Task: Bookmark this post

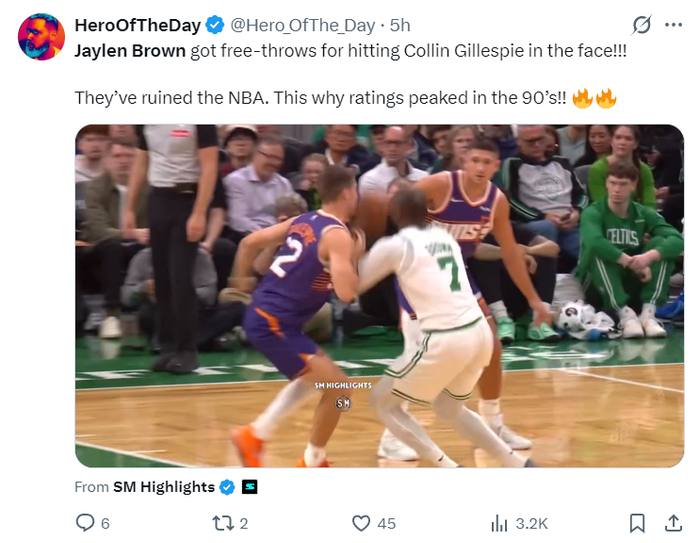Action: point(636,522)
